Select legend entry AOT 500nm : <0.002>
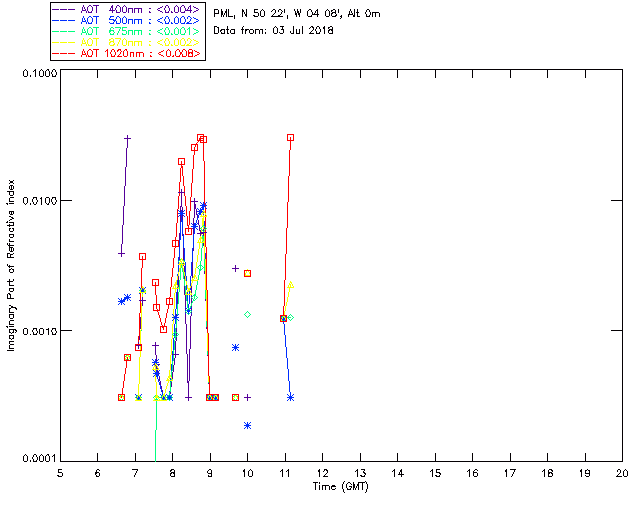 pos(140,20)
